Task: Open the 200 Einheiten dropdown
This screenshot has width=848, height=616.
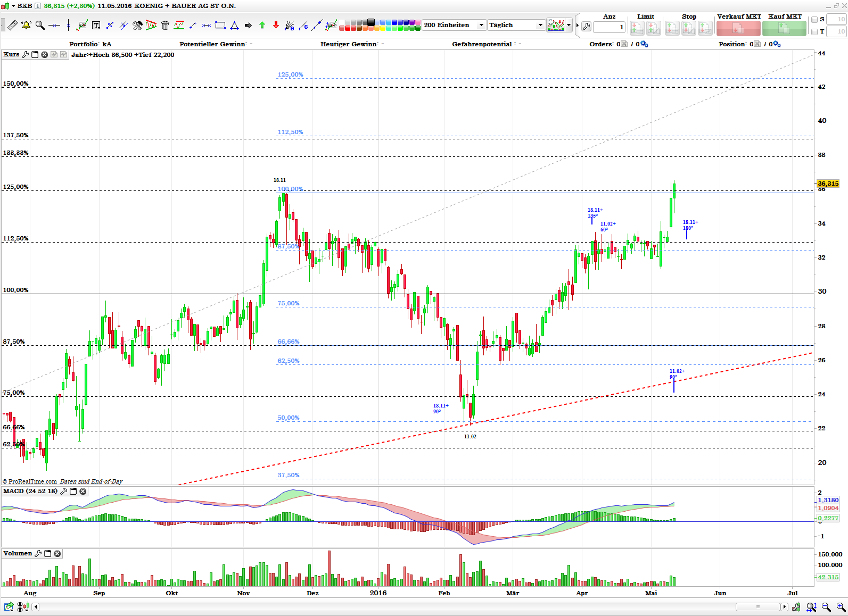Action: 454,25
